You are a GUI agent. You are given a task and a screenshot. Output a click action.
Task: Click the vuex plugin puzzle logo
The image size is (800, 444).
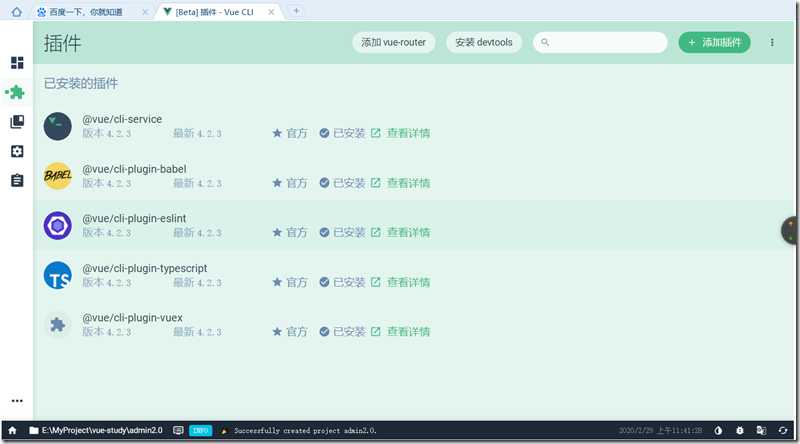[x=57, y=325]
